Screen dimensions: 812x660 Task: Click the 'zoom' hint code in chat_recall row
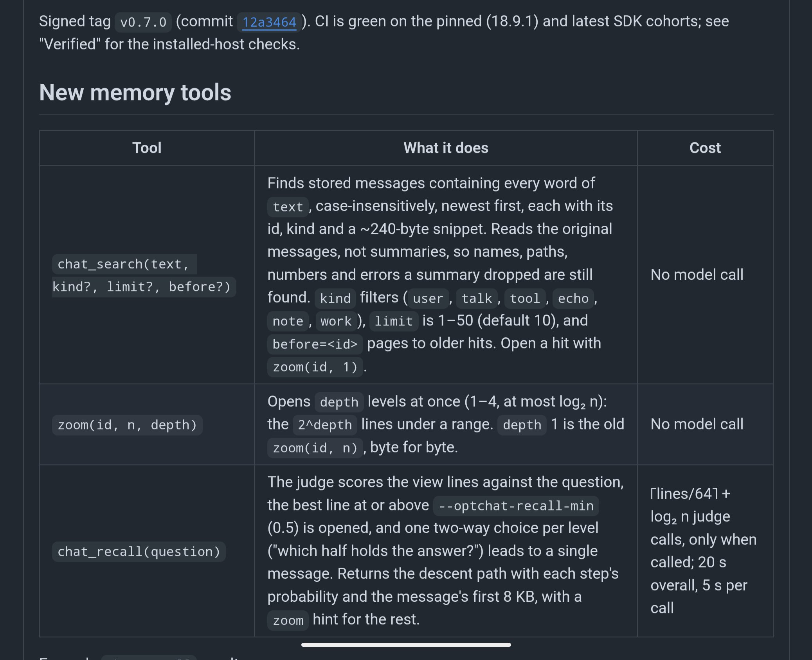coord(288,620)
